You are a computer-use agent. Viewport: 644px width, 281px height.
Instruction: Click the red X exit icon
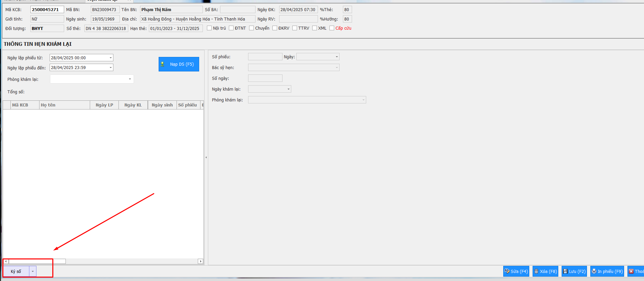click(x=631, y=271)
